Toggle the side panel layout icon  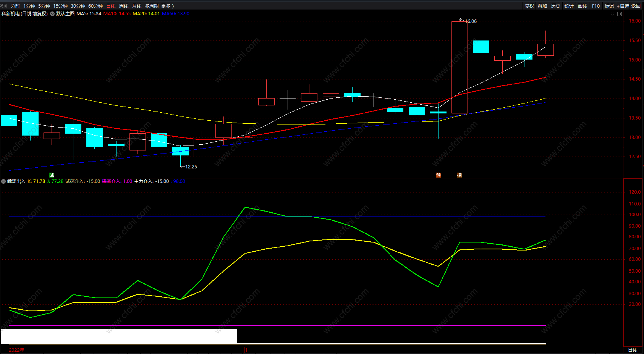(620, 14)
